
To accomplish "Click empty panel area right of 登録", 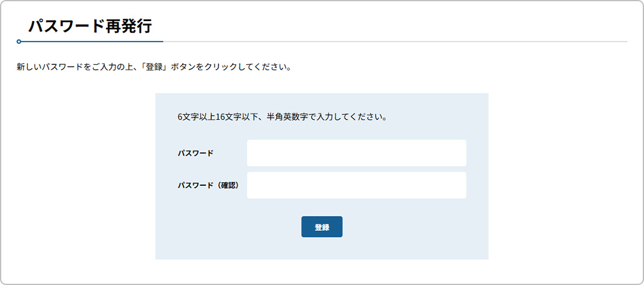I will pos(415,227).
